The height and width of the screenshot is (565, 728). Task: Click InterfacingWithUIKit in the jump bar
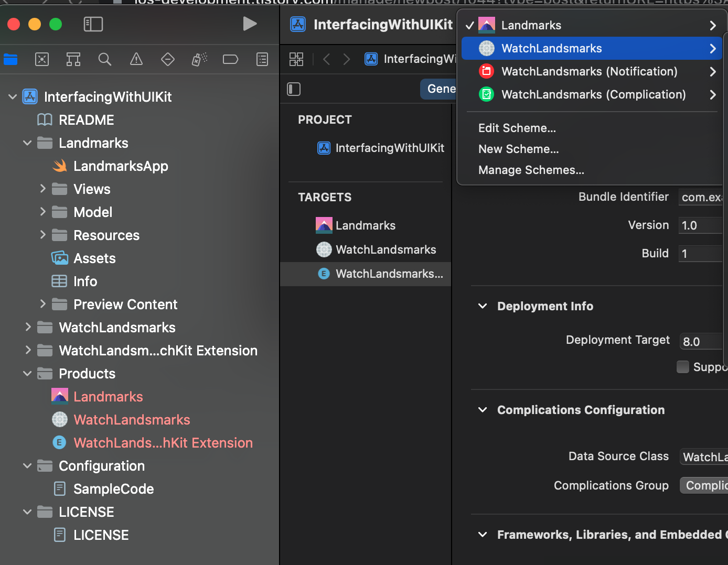coord(411,59)
